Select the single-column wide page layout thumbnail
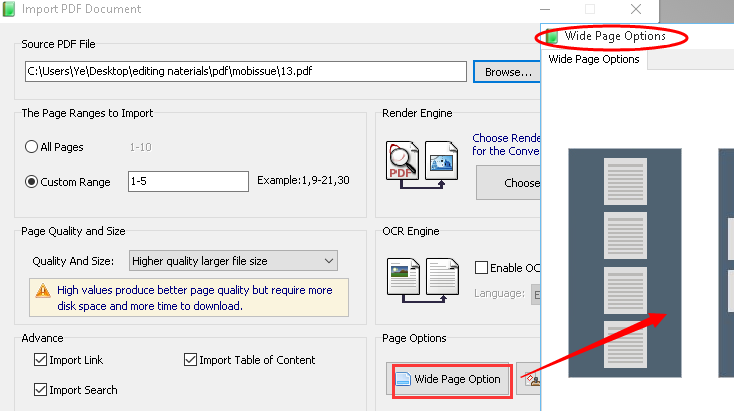The height and width of the screenshot is (411, 734). click(x=625, y=263)
